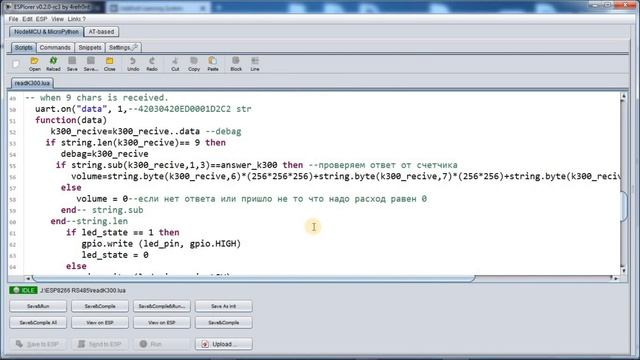Cut the selected text
Screen dimensions: 640x360
(x=175, y=64)
